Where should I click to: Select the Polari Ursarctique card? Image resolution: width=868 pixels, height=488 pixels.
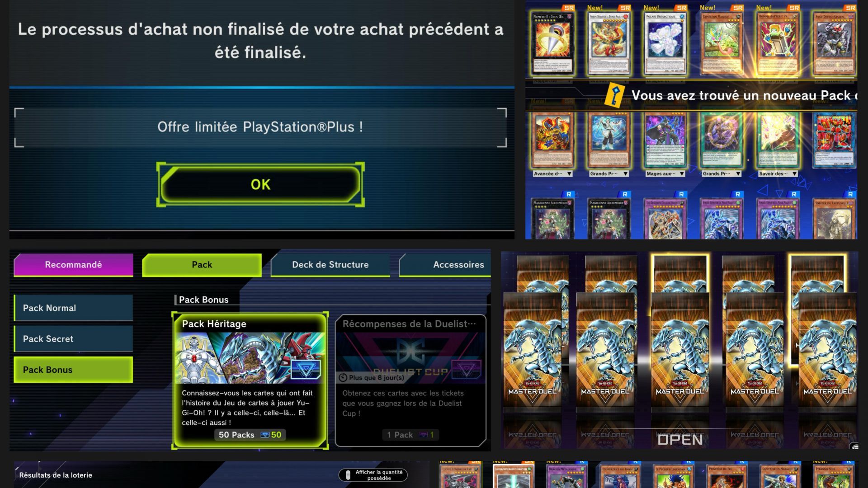[x=665, y=43]
